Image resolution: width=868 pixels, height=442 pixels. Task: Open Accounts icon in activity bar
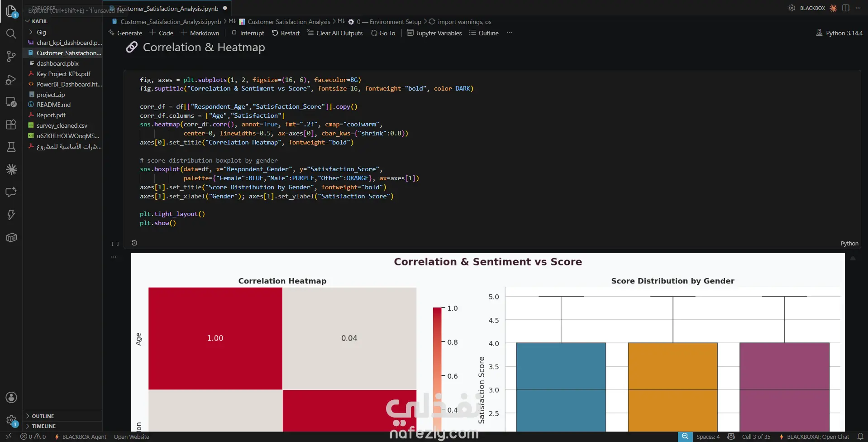(11, 398)
